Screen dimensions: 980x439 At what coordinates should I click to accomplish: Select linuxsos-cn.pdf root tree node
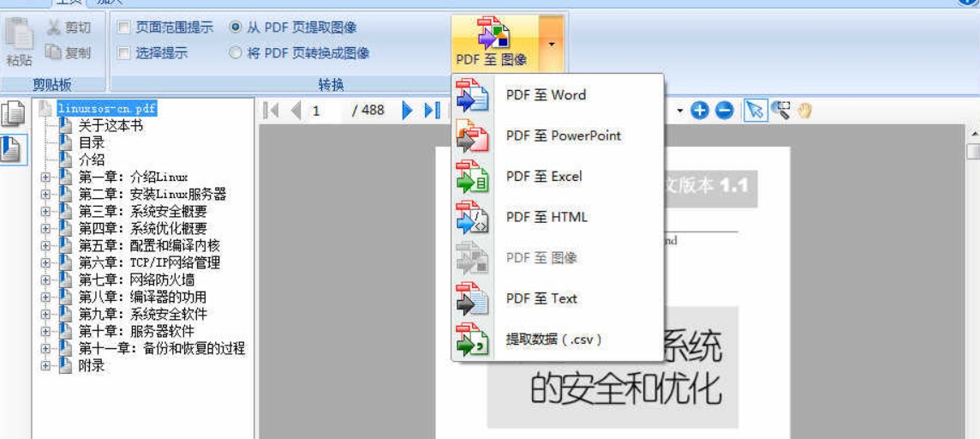[x=106, y=109]
